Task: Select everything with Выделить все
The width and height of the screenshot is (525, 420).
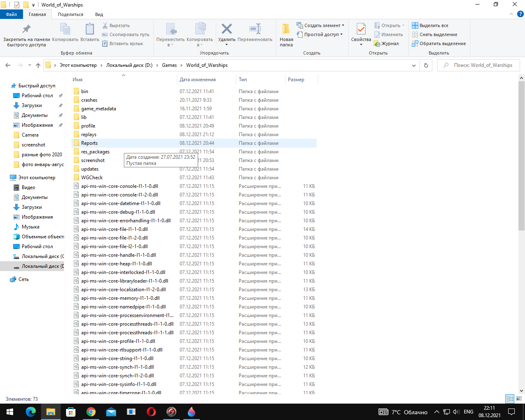Action: click(x=430, y=25)
